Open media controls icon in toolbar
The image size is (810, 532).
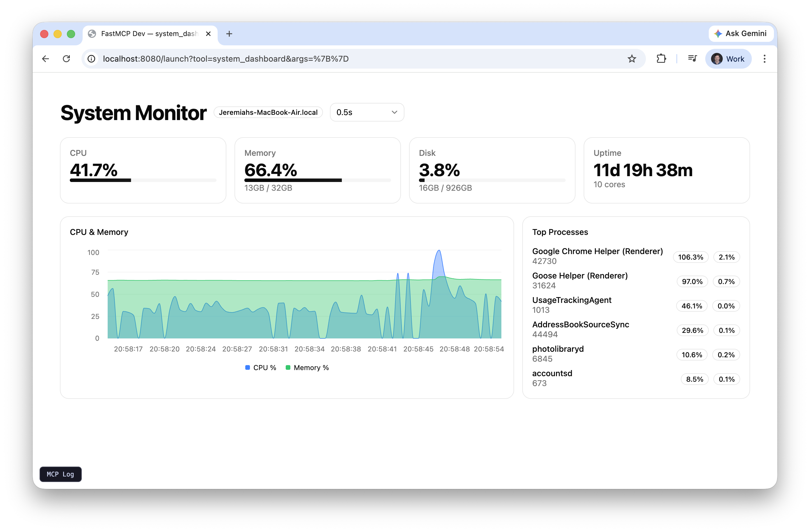(x=692, y=59)
